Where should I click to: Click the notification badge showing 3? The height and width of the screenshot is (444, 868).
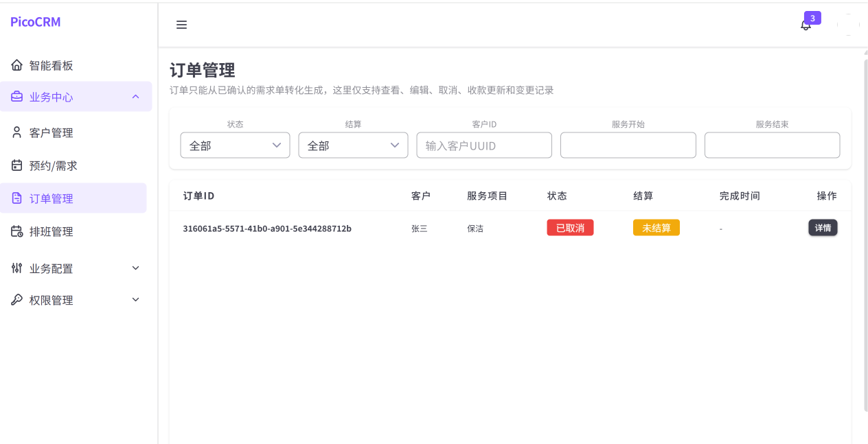click(x=812, y=19)
